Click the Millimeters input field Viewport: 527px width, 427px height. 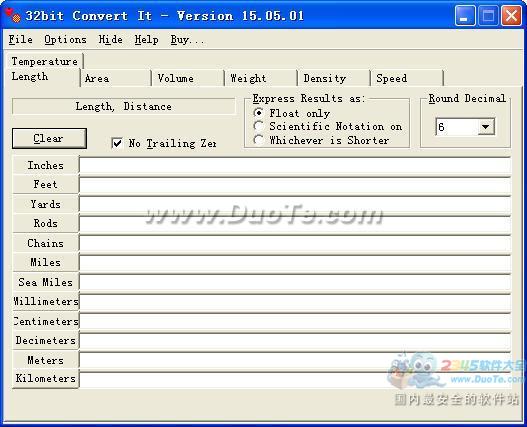295,302
